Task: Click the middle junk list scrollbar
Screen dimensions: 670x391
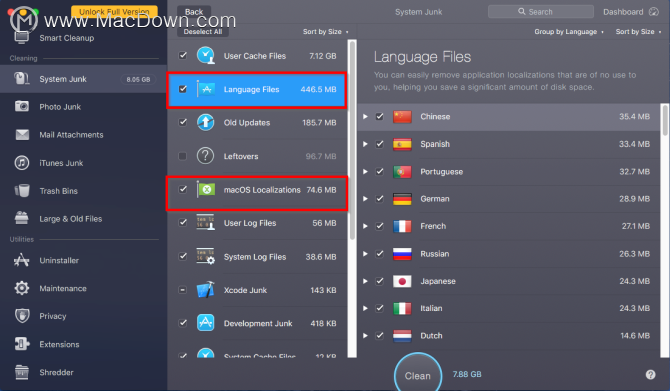Action: coord(352,141)
